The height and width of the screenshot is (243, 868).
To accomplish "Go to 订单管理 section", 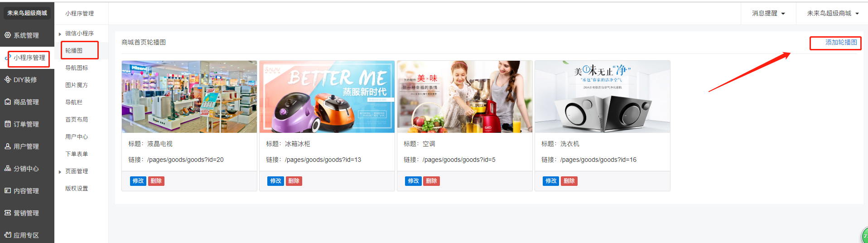I will click(x=27, y=124).
